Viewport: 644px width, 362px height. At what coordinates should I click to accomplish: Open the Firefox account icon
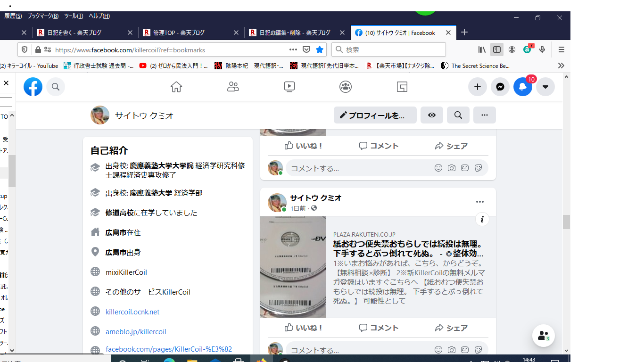[512, 49]
